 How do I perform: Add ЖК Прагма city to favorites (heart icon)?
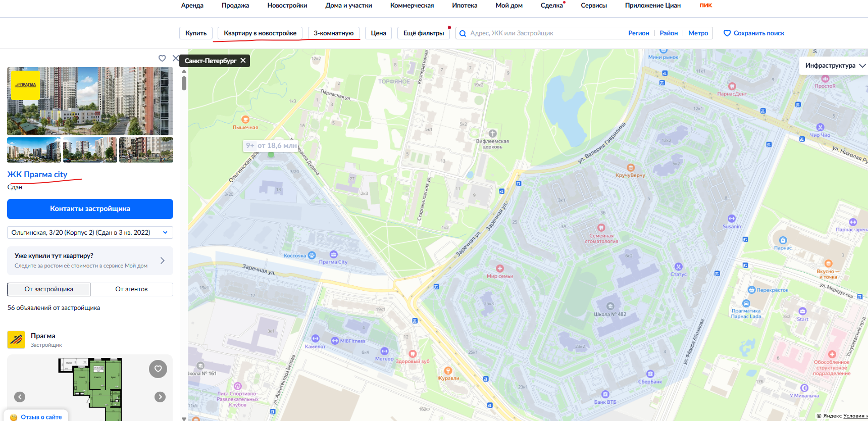[162, 58]
